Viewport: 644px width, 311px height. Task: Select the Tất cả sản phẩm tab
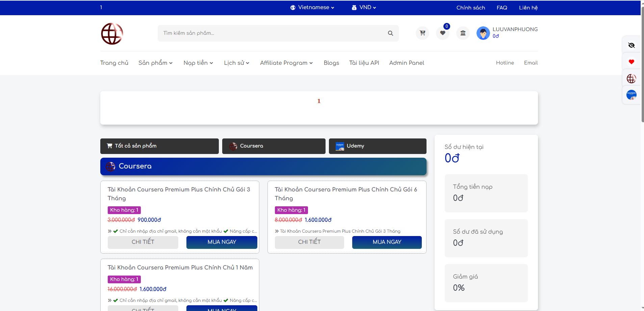click(159, 146)
